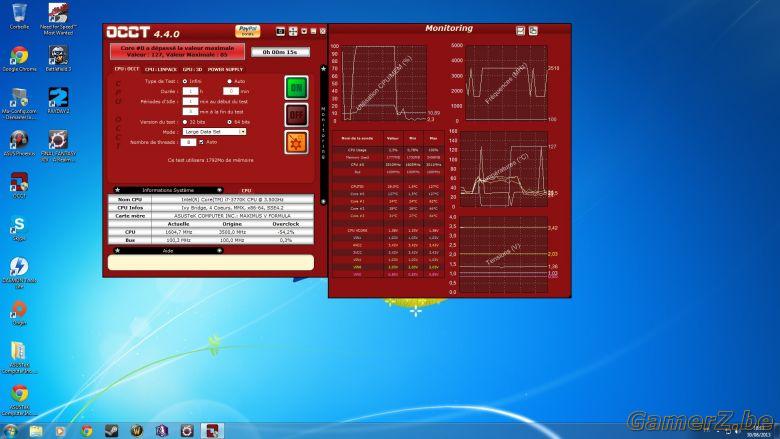The image size is (780, 439).
Task: Click the Core #0 max value warning banner
Action: (178, 51)
